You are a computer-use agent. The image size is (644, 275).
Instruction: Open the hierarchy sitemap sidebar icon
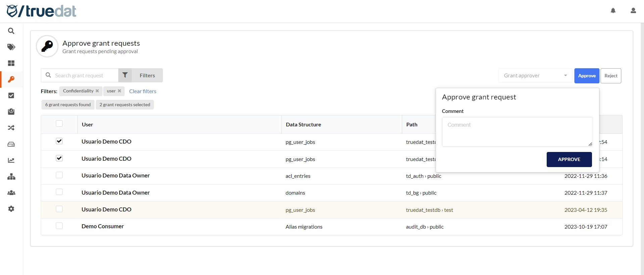(11, 176)
